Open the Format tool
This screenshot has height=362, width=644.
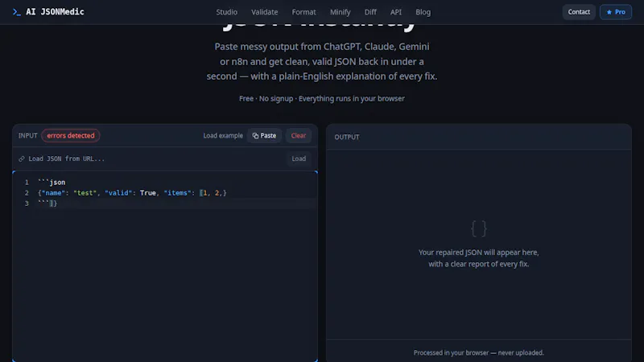coord(304,12)
